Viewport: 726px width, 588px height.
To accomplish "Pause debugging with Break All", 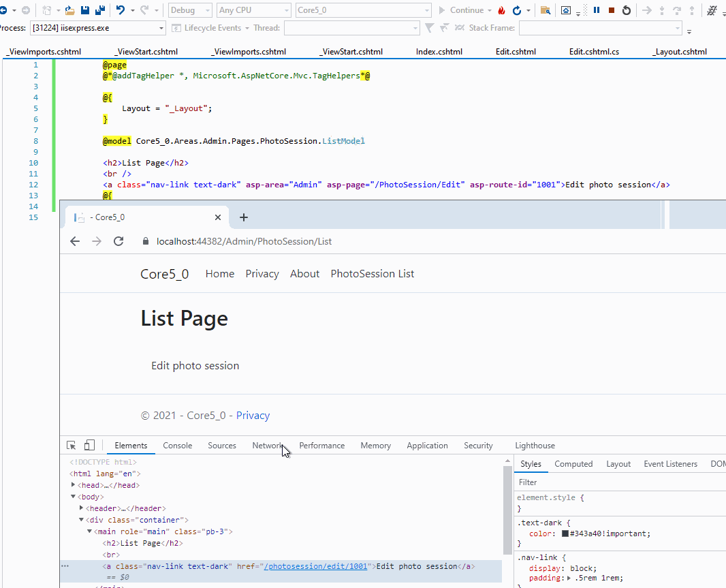I will point(597,10).
